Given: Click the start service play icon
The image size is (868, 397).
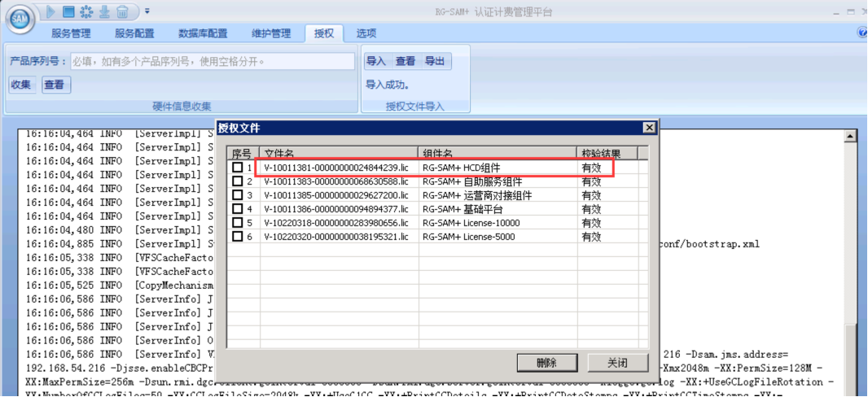Looking at the screenshot, I should tap(50, 11).
